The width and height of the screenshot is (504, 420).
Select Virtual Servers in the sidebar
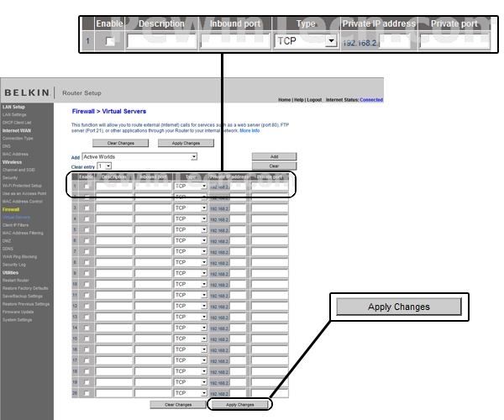[16, 218]
